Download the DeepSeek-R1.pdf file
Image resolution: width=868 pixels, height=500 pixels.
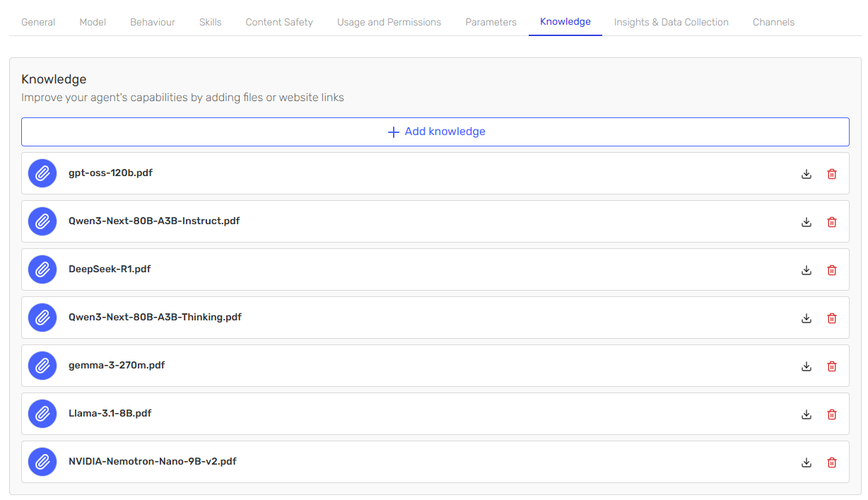pos(807,270)
